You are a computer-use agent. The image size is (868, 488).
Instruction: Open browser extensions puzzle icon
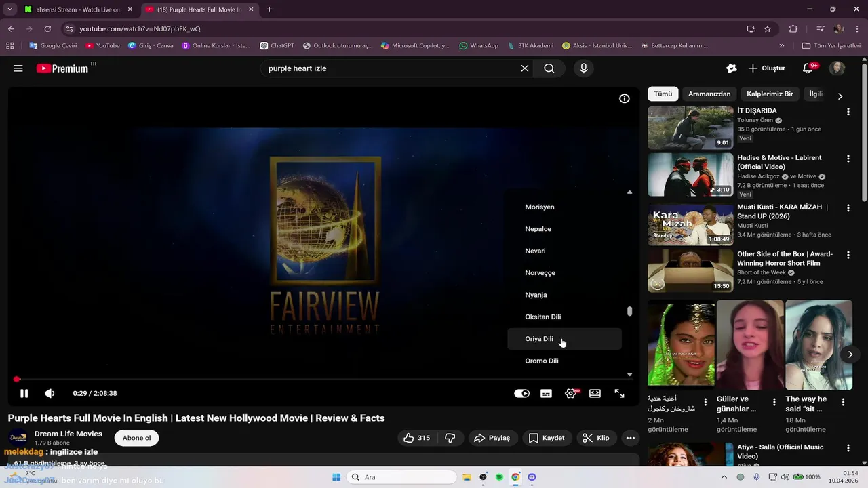point(793,28)
